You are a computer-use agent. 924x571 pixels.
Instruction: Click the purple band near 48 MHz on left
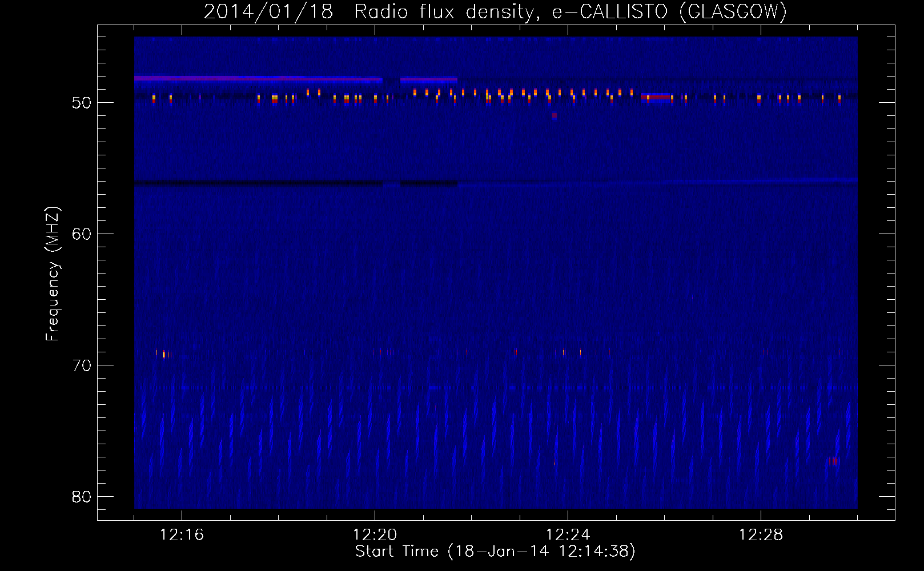(x=258, y=79)
